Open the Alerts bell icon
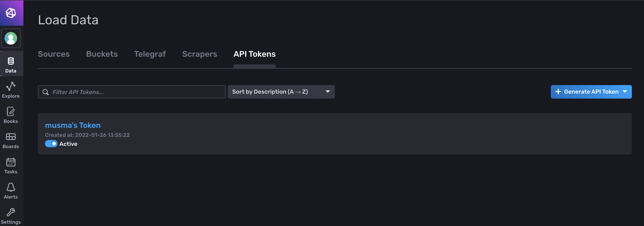Screen dimensions: 644x226 pyautogui.click(x=11, y=187)
